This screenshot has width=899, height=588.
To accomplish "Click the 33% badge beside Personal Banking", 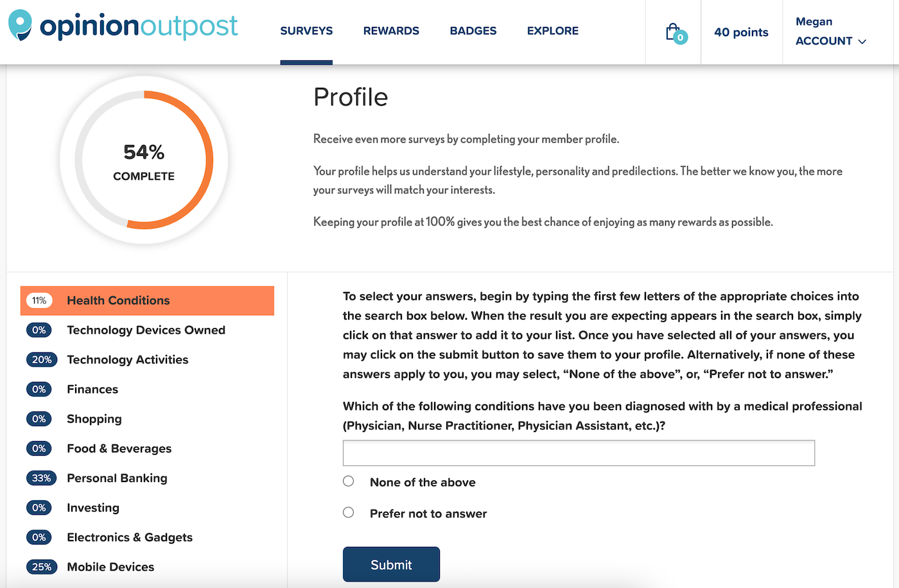I will [42, 478].
